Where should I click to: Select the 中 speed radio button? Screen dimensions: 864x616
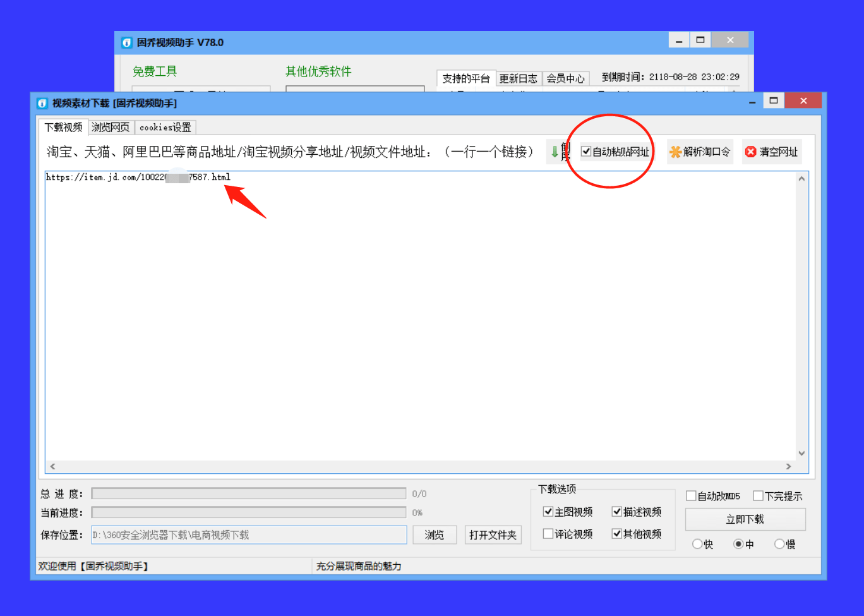pyautogui.click(x=738, y=544)
